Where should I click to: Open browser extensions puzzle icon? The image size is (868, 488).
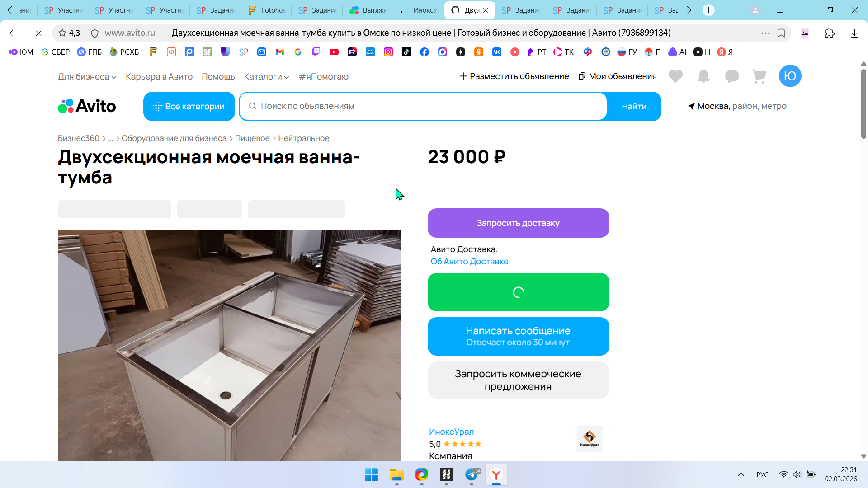(x=829, y=33)
